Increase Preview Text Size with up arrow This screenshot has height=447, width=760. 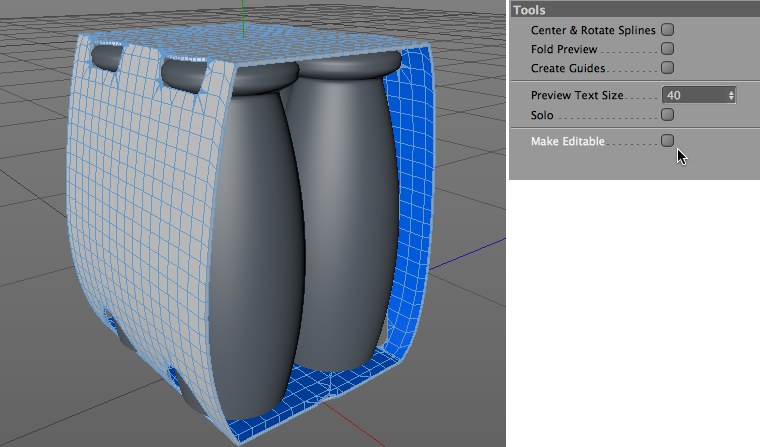[731, 92]
